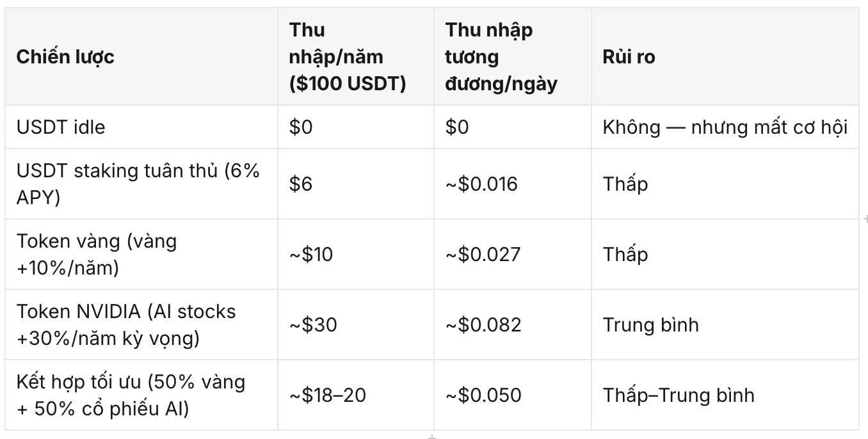Click the 'Kết hợp tối ưu' strategy cell

pyautogui.click(x=141, y=394)
